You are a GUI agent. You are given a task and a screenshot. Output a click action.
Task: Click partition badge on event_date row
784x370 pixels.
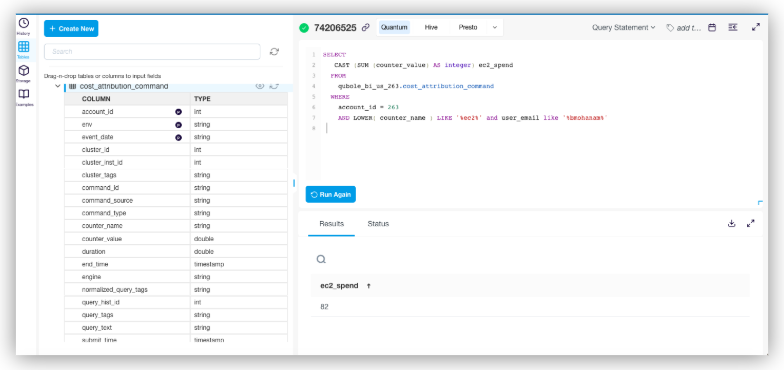coord(178,137)
